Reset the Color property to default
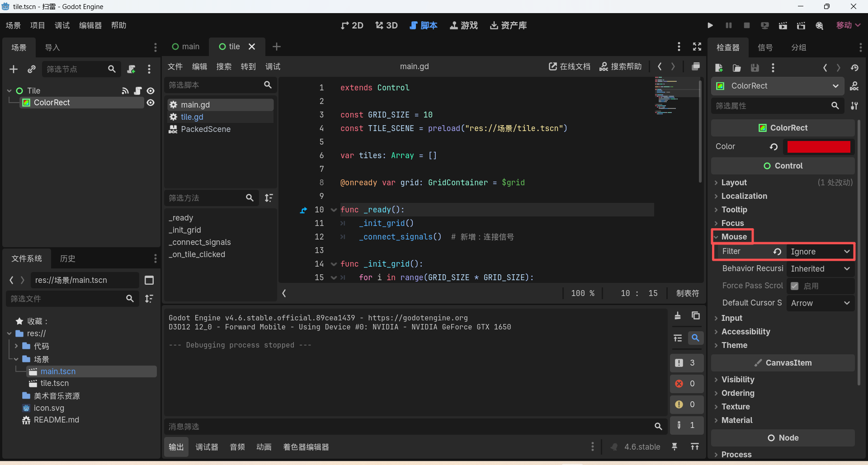868x465 pixels. point(774,146)
